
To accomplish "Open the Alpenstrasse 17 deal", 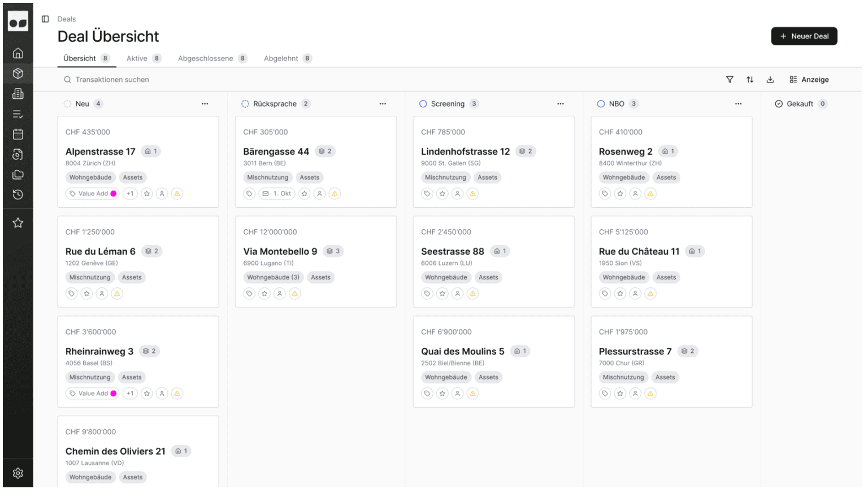I will pos(101,151).
